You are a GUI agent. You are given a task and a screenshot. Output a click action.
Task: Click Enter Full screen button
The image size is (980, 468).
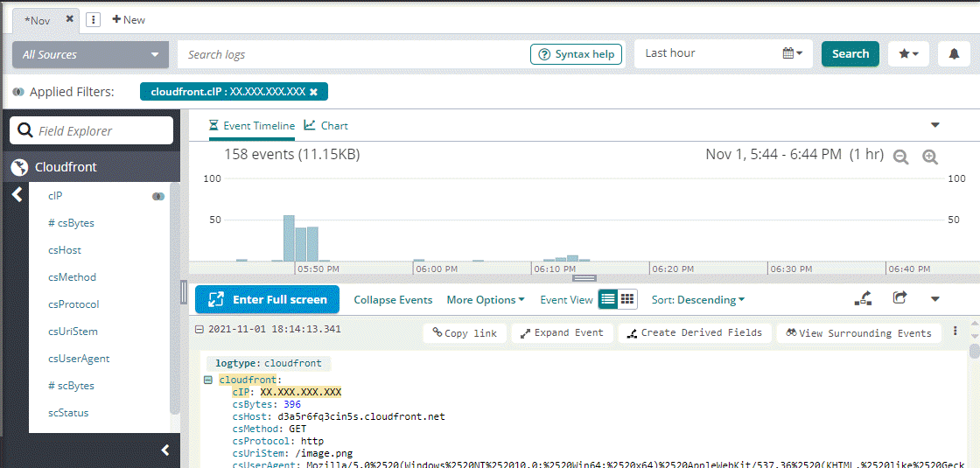pyautogui.click(x=267, y=299)
